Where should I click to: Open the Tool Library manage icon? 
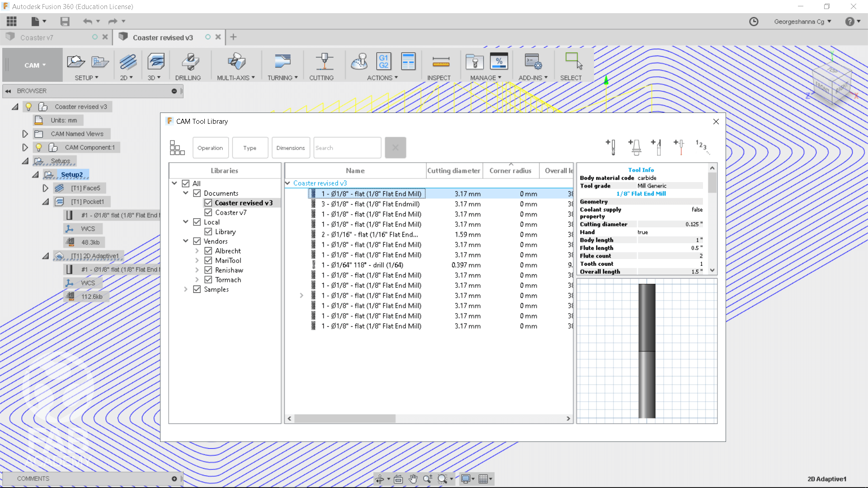click(x=474, y=62)
